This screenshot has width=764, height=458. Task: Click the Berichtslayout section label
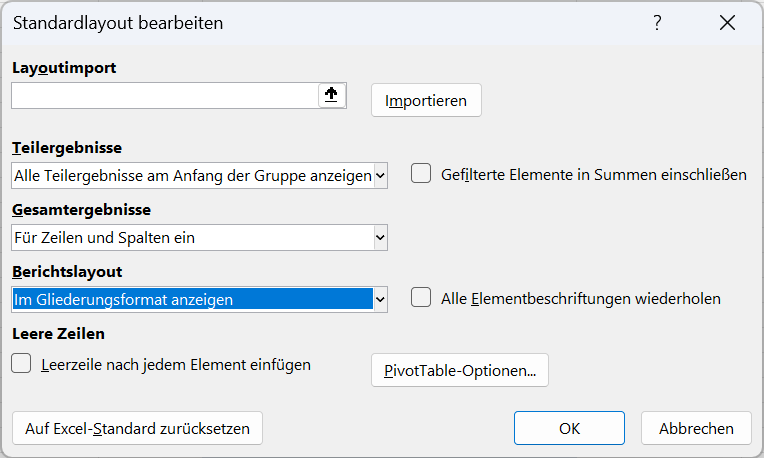(x=67, y=272)
